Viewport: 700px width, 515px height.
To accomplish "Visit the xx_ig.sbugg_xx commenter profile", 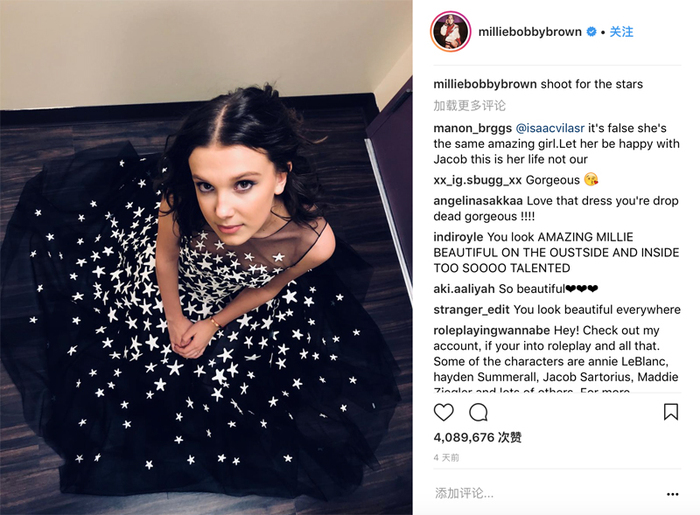I will tap(478, 180).
